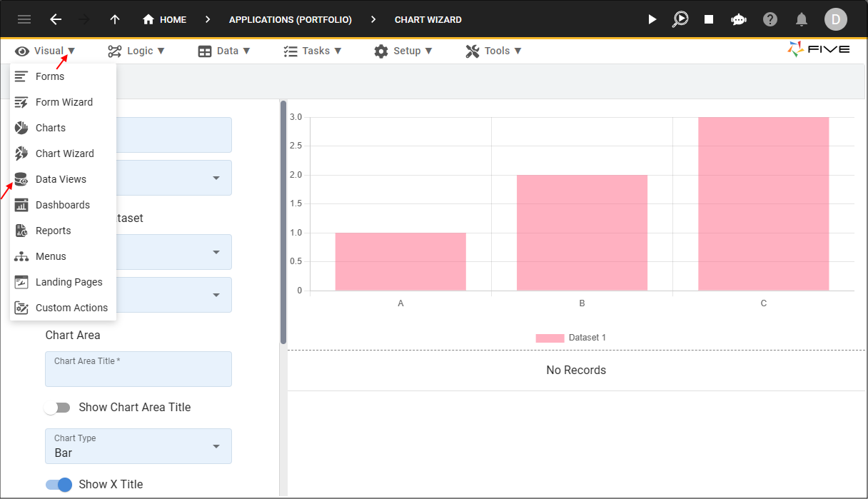Expand the Data menu dropdown
This screenshot has height=499, width=868.
click(x=246, y=51)
